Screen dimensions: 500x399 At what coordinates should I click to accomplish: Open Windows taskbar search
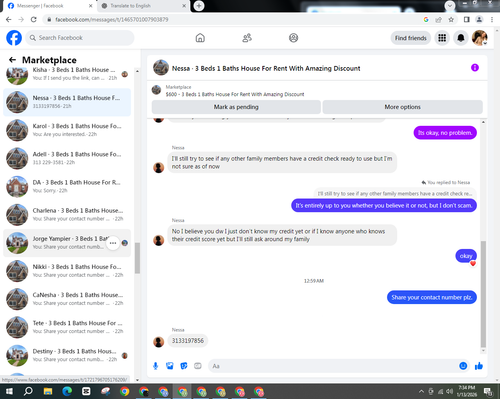pos(28,391)
